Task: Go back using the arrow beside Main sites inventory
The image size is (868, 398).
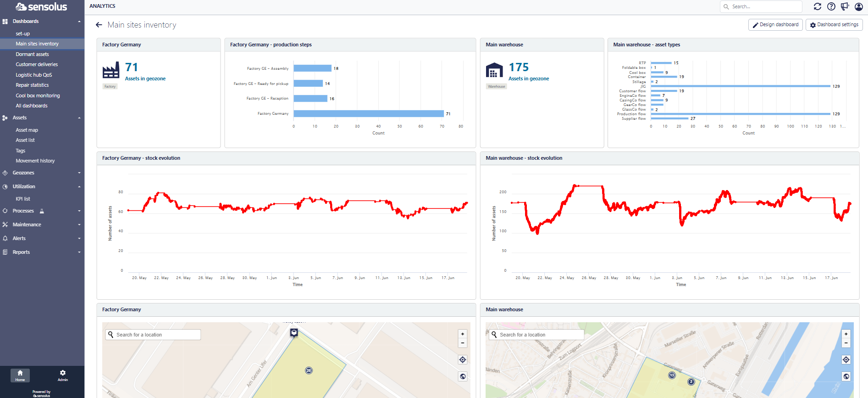Action: click(x=99, y=25)
